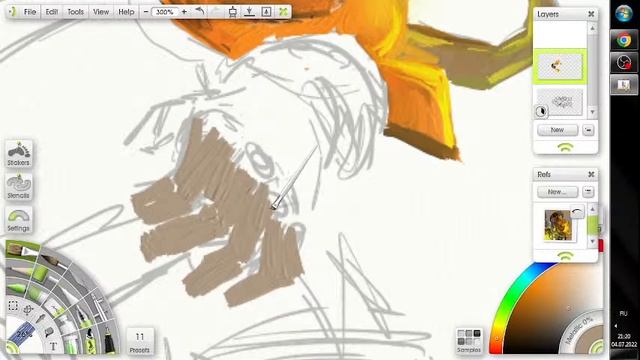Open the Edit menu
This screenshot has height=360, width=640.
(x=52, y=12)
